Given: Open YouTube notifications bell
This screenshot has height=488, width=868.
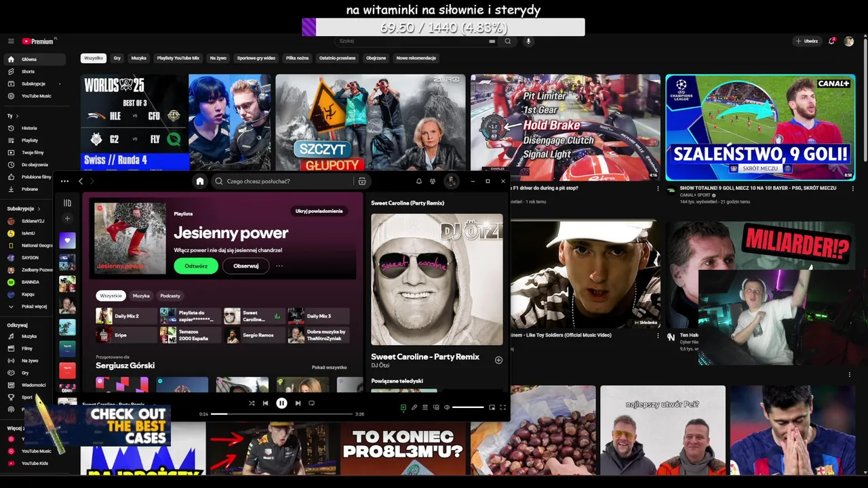Looking at the screenshot, I should [831, 41].
